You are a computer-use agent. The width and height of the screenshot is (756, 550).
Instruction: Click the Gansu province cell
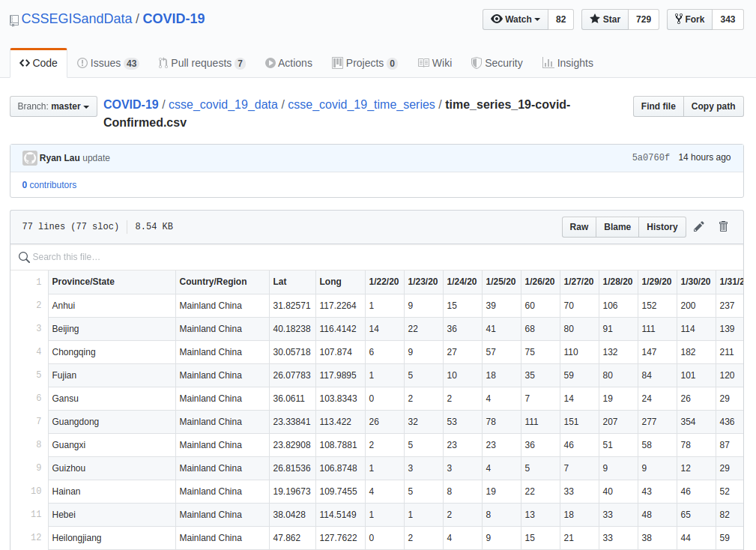pyautogui.click(x=112, y=399)
